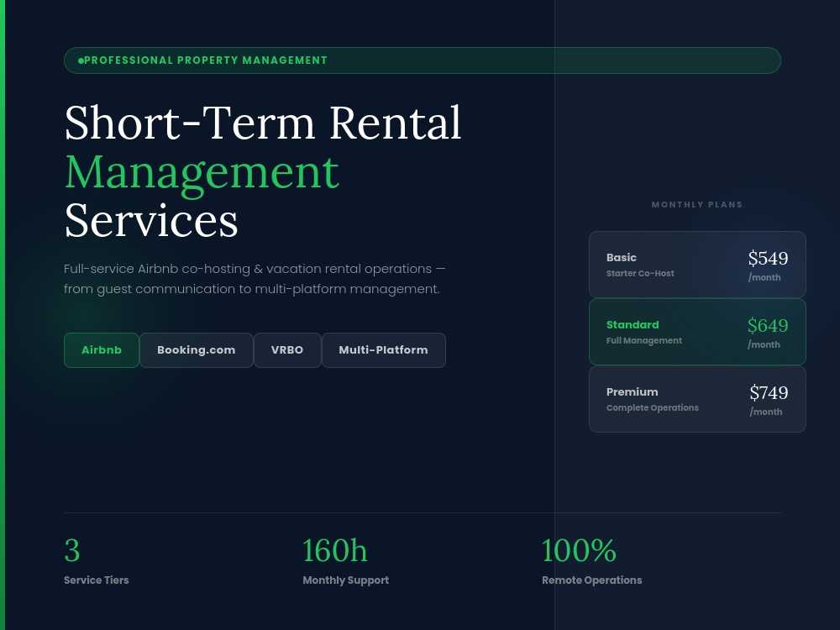Click the 'Services' headline word
The image size is (840, 630).
(151, 221)
